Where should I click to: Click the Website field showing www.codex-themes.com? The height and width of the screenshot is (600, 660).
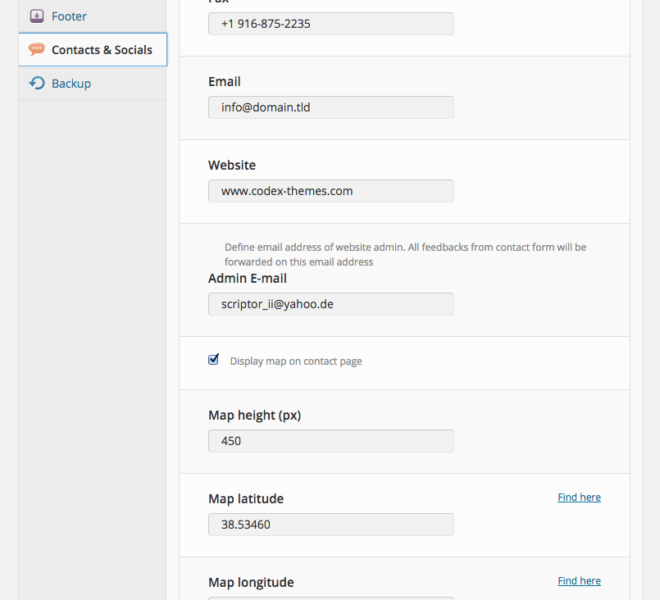(x=330, y=191)
